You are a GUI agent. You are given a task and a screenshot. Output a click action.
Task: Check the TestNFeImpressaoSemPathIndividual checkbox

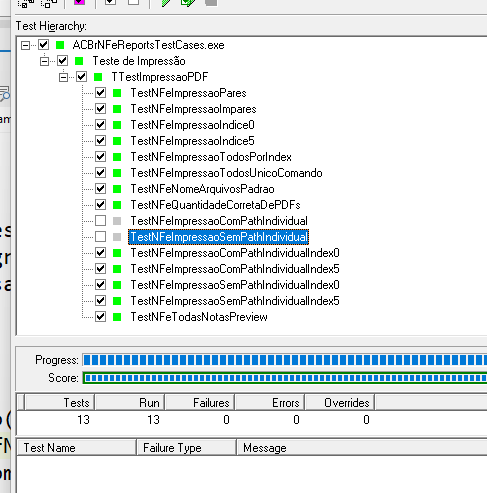[x=100, y=237]
